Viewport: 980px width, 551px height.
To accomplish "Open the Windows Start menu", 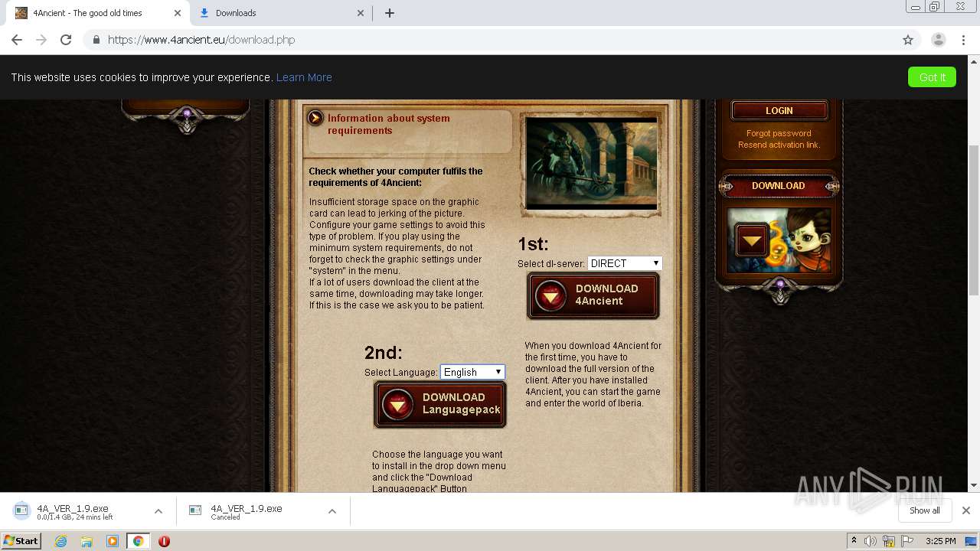I will pos(21,541).
